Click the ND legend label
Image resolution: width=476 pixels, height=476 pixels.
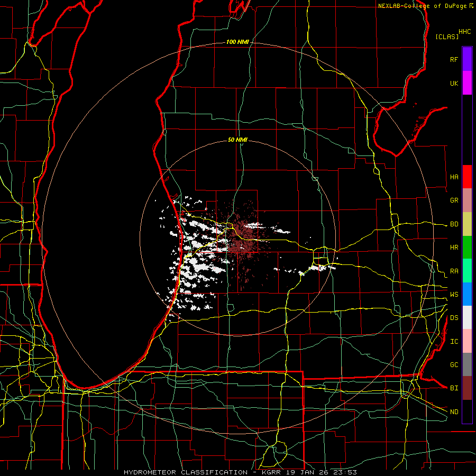click(x=454, y=412)
